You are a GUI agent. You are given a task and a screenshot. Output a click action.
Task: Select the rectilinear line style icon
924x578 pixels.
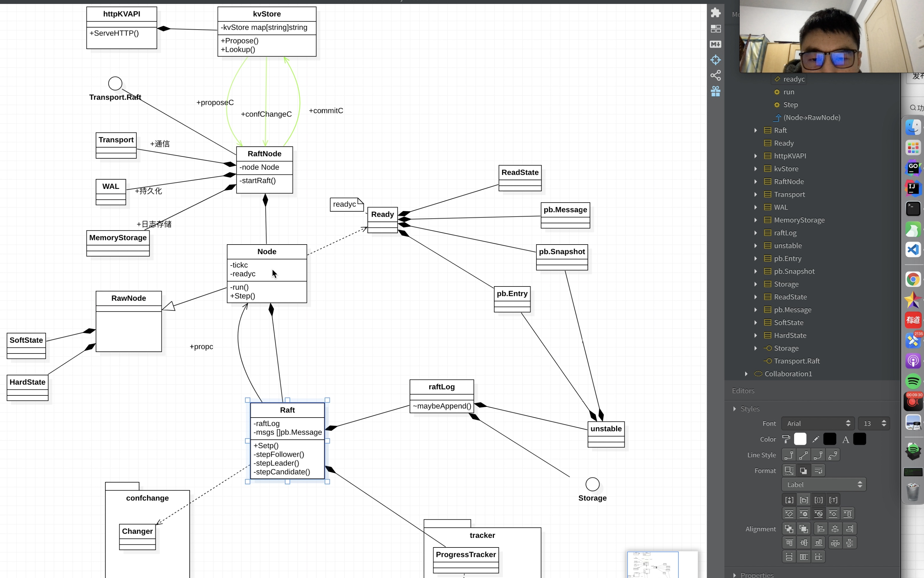pyautogui.click(x=788, y=455)
